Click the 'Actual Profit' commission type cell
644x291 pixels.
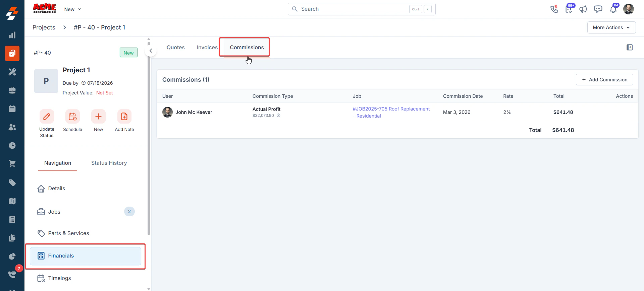coord(266,109)
